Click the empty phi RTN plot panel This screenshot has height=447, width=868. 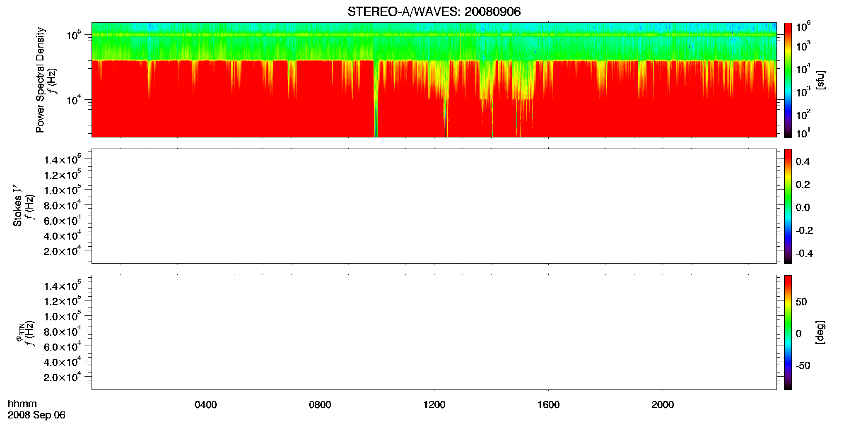434,332
